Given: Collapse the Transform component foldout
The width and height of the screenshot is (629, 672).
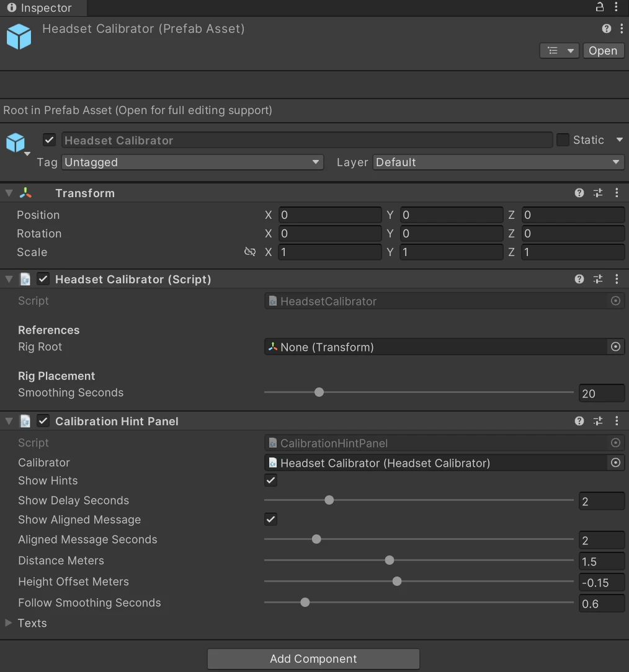Looking at the screenshot, I should 9,193.
